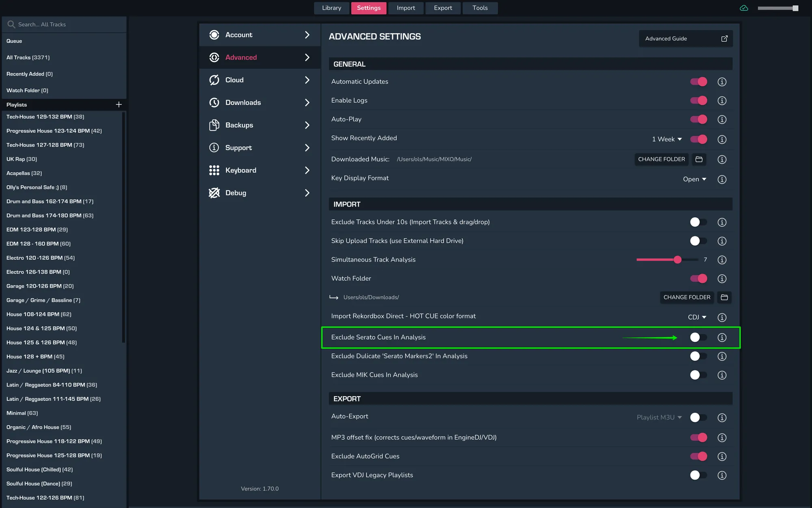Open the Show Recently Added duration dropdown
Viewport: 812px width, 508px height.
point(667,139)
